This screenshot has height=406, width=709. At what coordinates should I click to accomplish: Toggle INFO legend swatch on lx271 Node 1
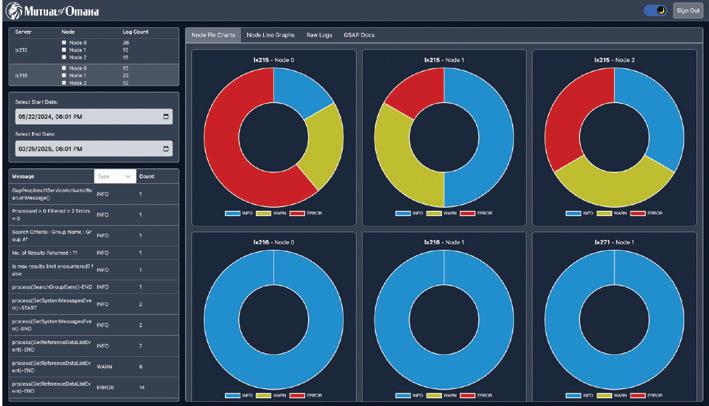[x=573, y=396]
